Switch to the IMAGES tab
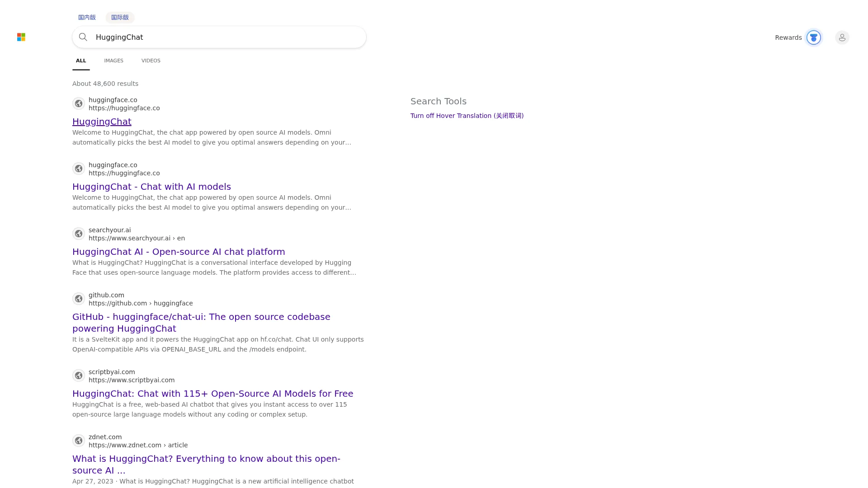This screenshot has width=868, height=488. (113, 61)
